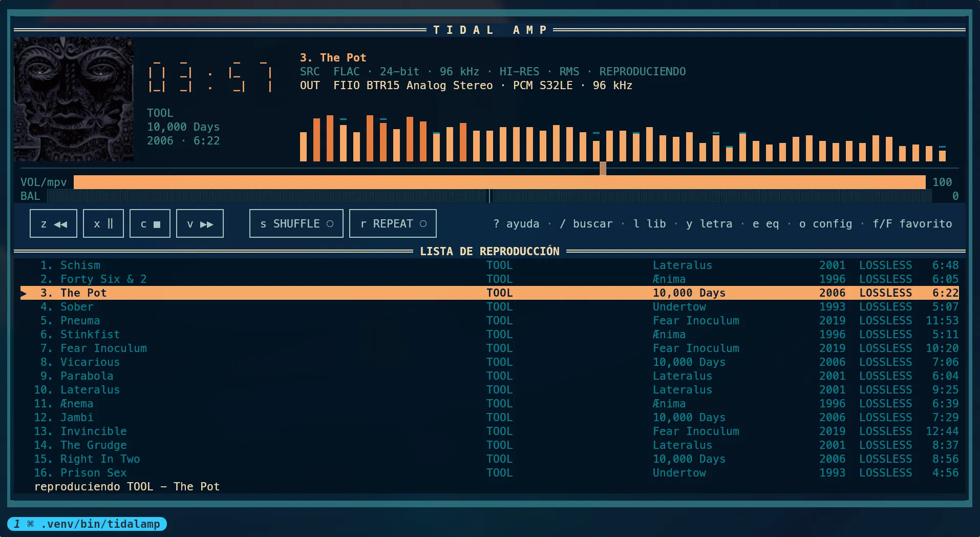980x537 pixels.
Task: Click the FIIO BTR15 Analog Stereo output label
Action: point(413,86)
